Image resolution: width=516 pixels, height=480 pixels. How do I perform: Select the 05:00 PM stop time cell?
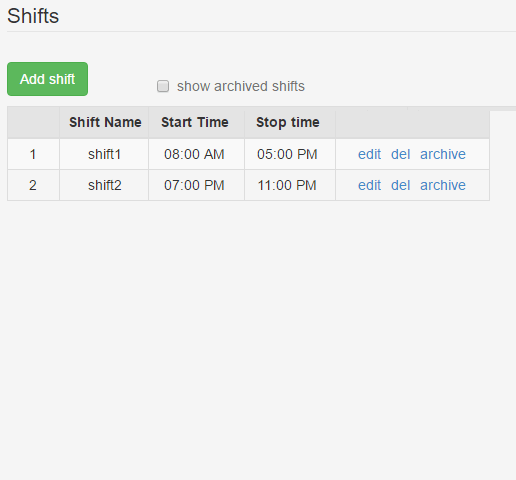point(290,154)
